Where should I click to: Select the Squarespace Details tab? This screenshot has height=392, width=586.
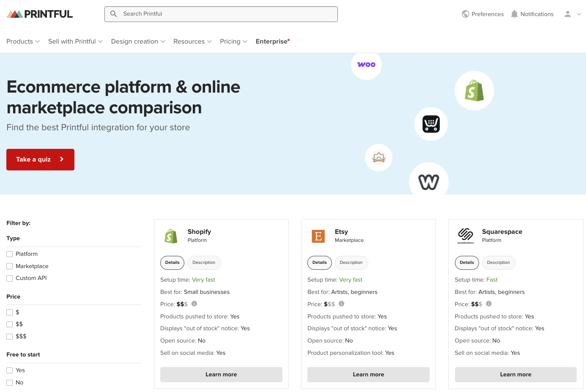[x=467, y=263]
